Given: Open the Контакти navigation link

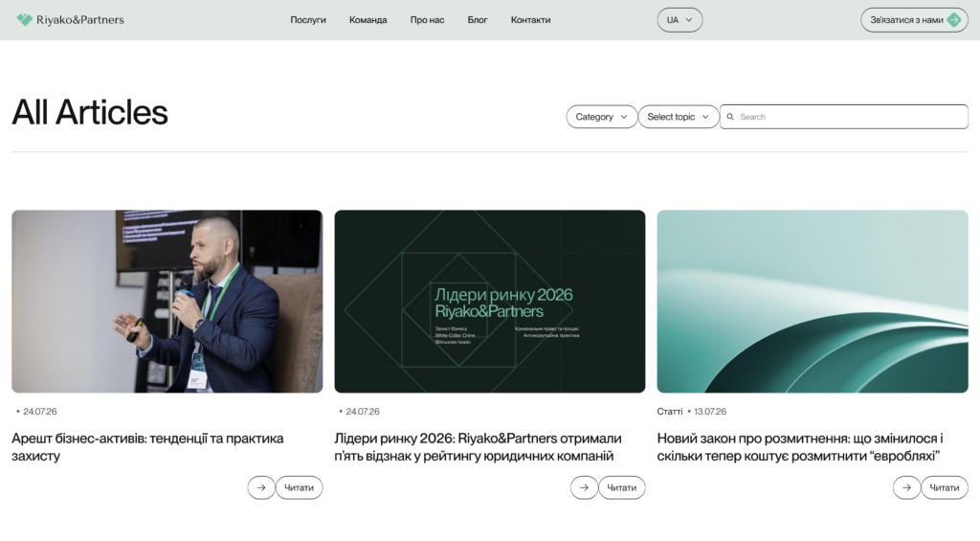Looking at the screenshot, I should click(530, 20).
